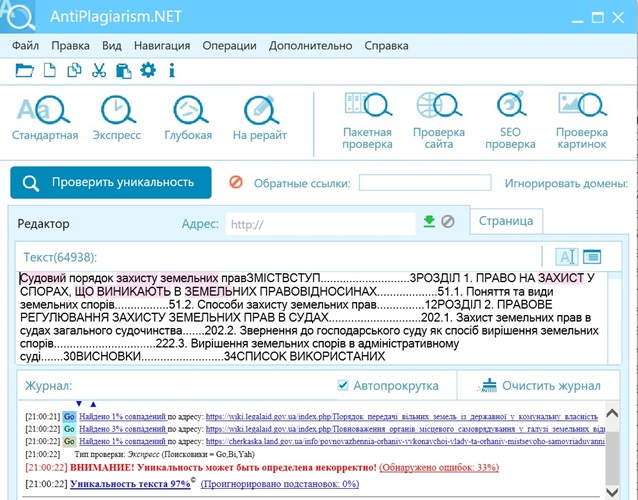The width and height of the screenshot is (638, 500).
Task: Switch to the panel layout view icon
Action: pyautogui.click(x=592, y=257)
